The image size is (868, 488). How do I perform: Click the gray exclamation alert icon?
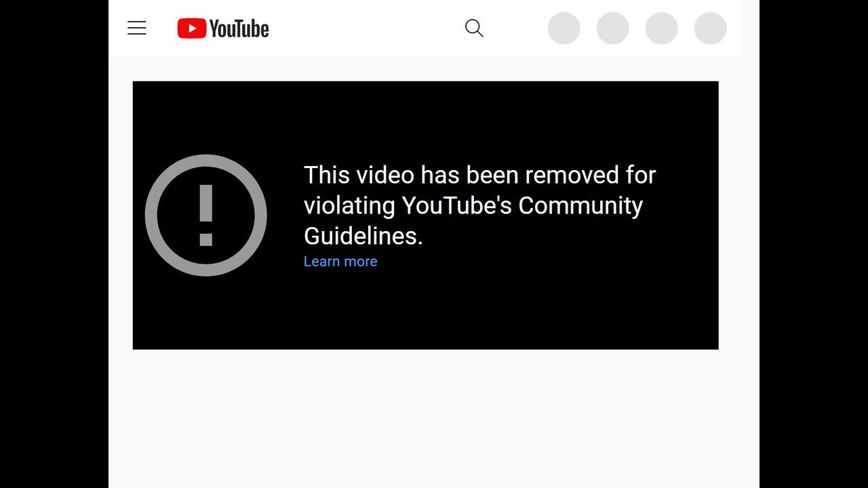tap(206, 216)
